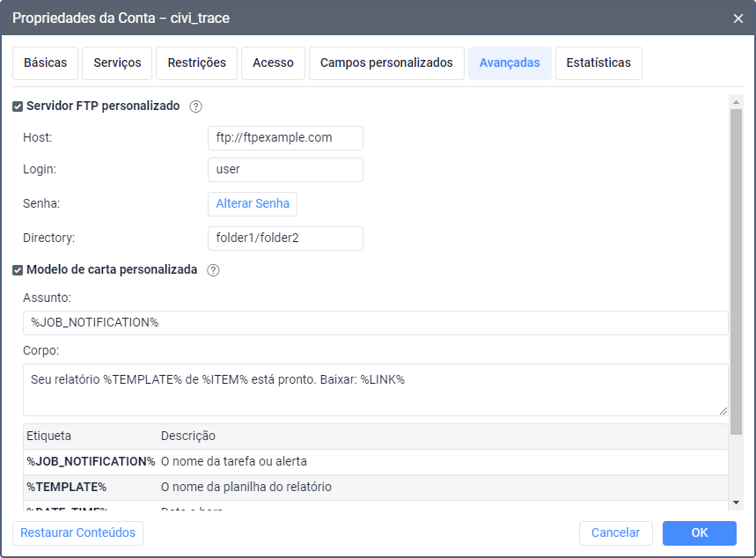
Task: Click the Directory input field
Action: [285, 238]
